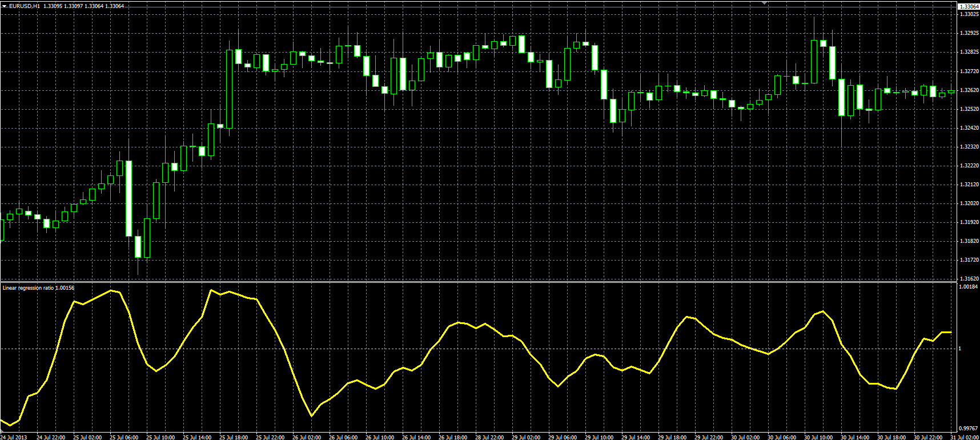Click the '26 Jul 02:00' time axis label
This screenshot has height=440, width=980.
[307, 437]
